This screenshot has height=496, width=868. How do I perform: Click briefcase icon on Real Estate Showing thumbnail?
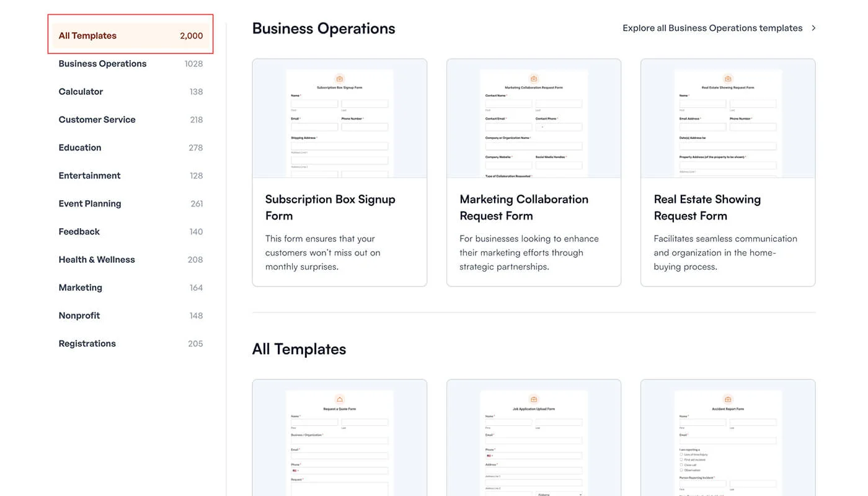728,79
